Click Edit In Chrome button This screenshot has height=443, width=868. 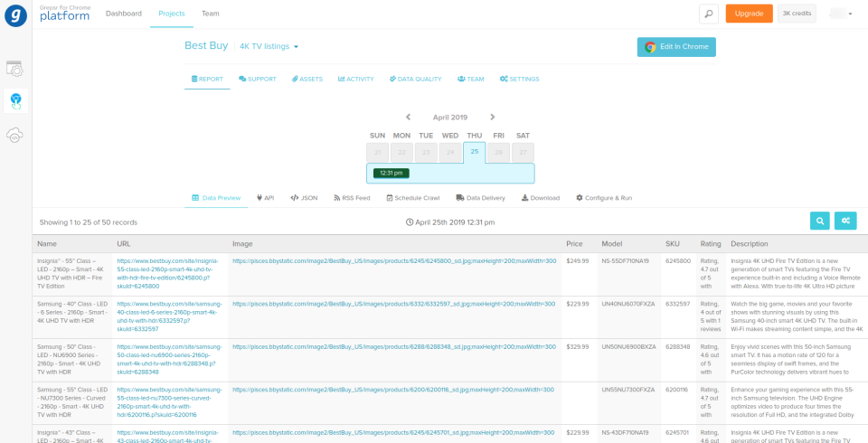click(x=676, y=47)
